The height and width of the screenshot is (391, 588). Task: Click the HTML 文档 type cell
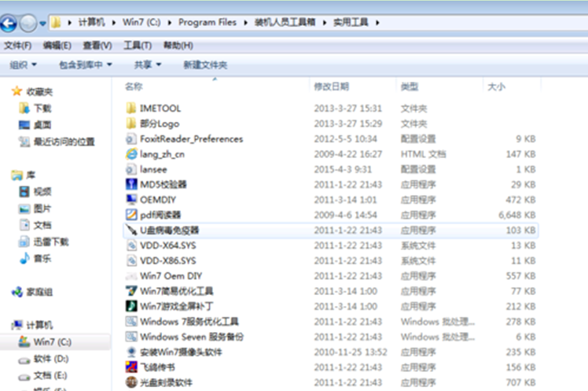[423, 154]
